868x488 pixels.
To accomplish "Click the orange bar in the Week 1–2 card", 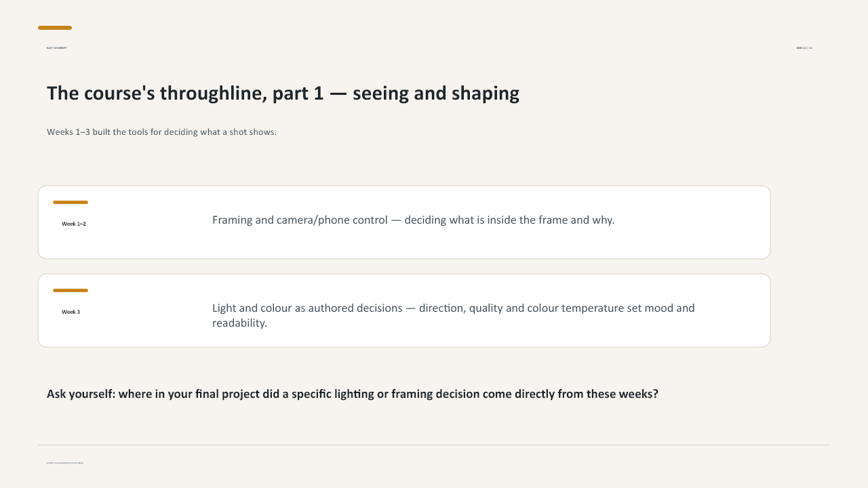I will click(x=71, y=202).
